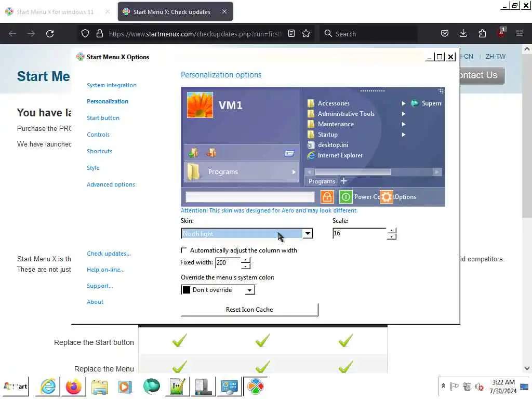Open Internet Explorer from taskbar
Screen dimensions: 532x399
48,387
